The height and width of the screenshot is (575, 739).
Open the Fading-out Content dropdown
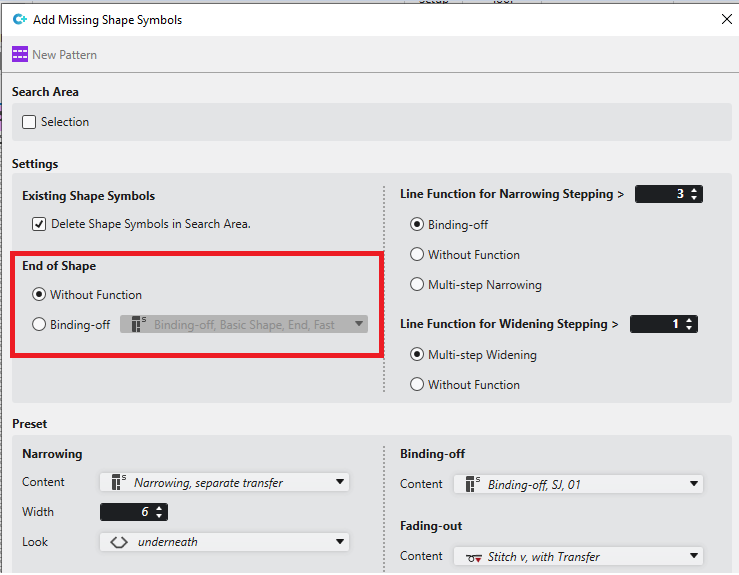[693, 557]
